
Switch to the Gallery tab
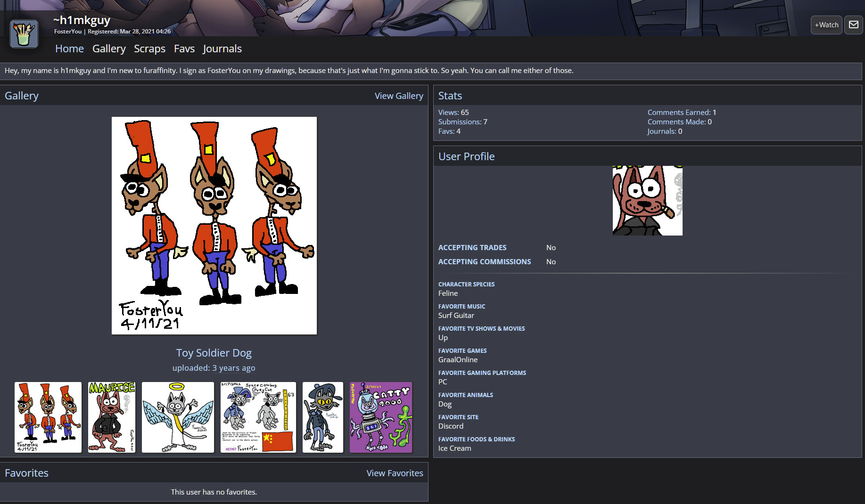point(109,49)
